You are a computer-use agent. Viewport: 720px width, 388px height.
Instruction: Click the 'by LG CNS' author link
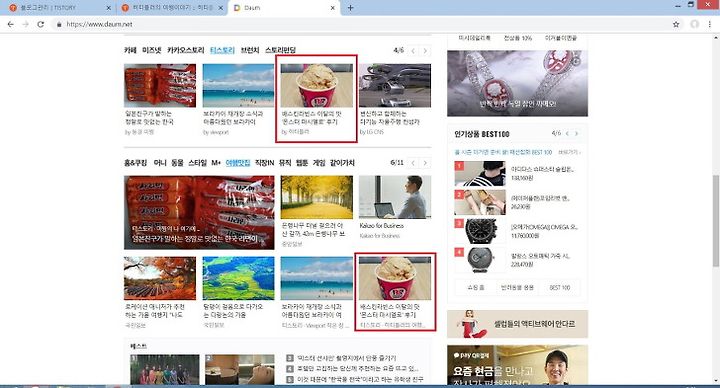371,132
